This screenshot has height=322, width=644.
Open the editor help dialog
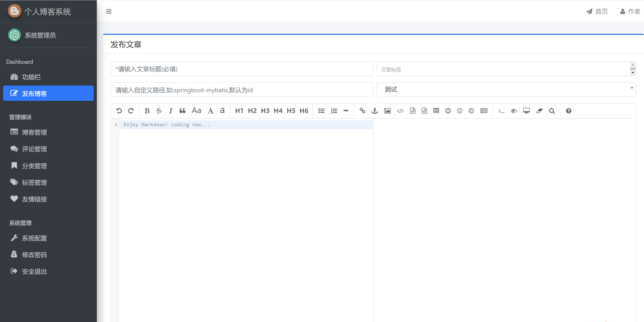568,111
